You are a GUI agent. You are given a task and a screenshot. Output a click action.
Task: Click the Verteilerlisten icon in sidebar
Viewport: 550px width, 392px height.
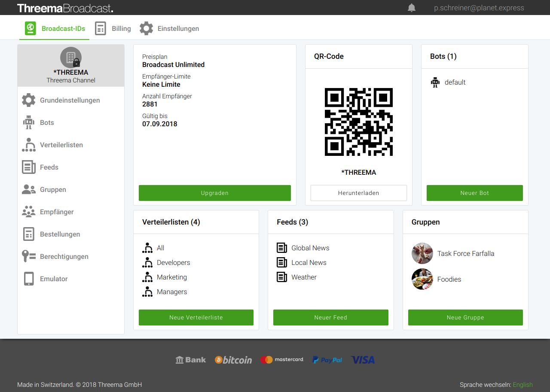pos(29,145)
